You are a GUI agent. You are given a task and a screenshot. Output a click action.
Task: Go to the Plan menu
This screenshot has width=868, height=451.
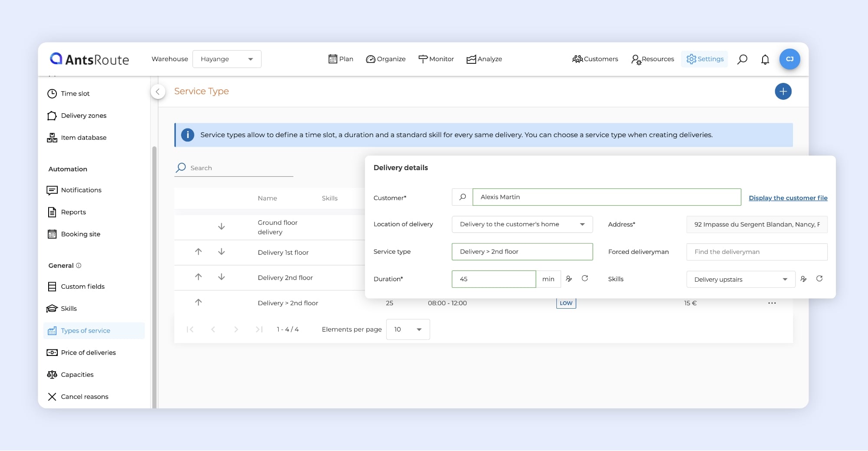point(341,59)
